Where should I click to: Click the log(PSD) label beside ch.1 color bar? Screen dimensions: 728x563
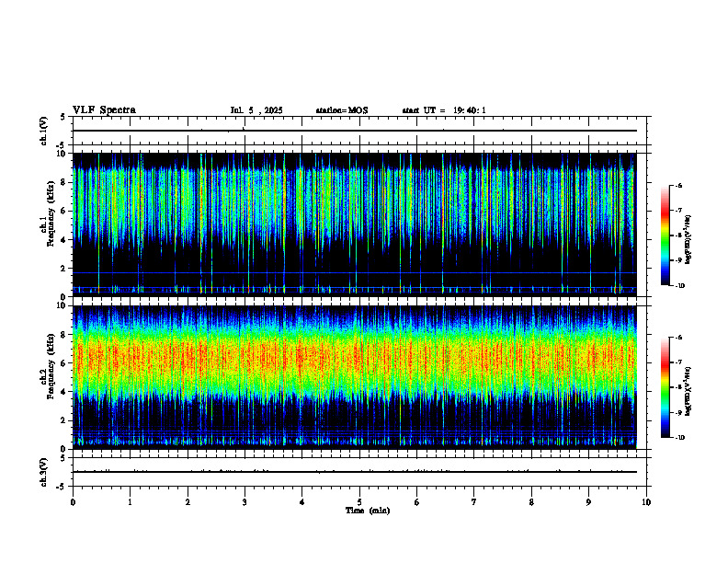click(x=688, y=240)
